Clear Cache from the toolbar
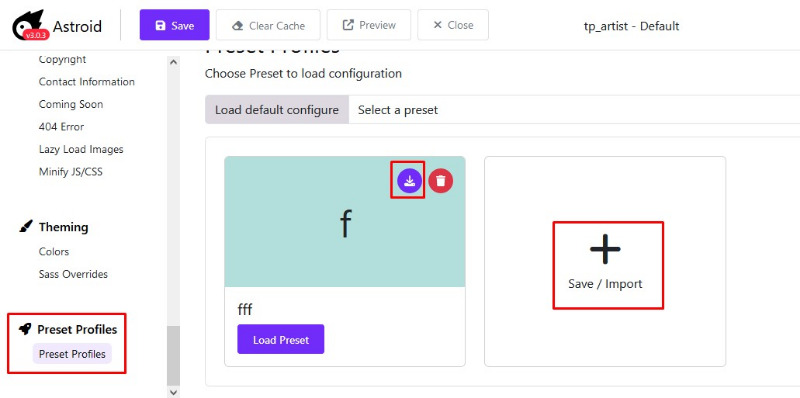The width and height of the screenshot is (800, 398). pyautogui.click(x=268, y=24)
